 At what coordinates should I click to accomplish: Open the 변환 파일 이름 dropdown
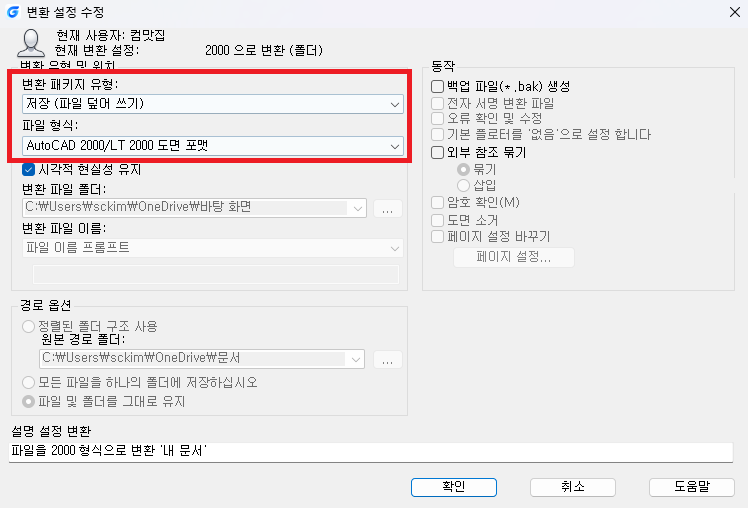click(213, 248)
